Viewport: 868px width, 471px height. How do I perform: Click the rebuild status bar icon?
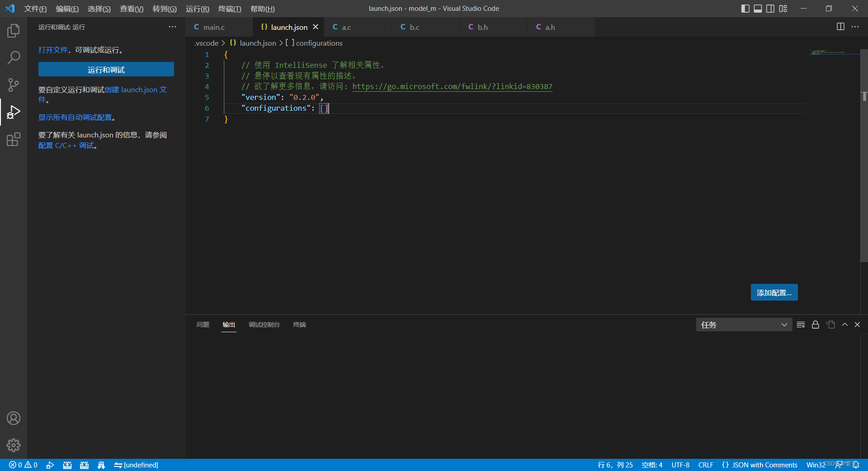(x=84, y=465)
